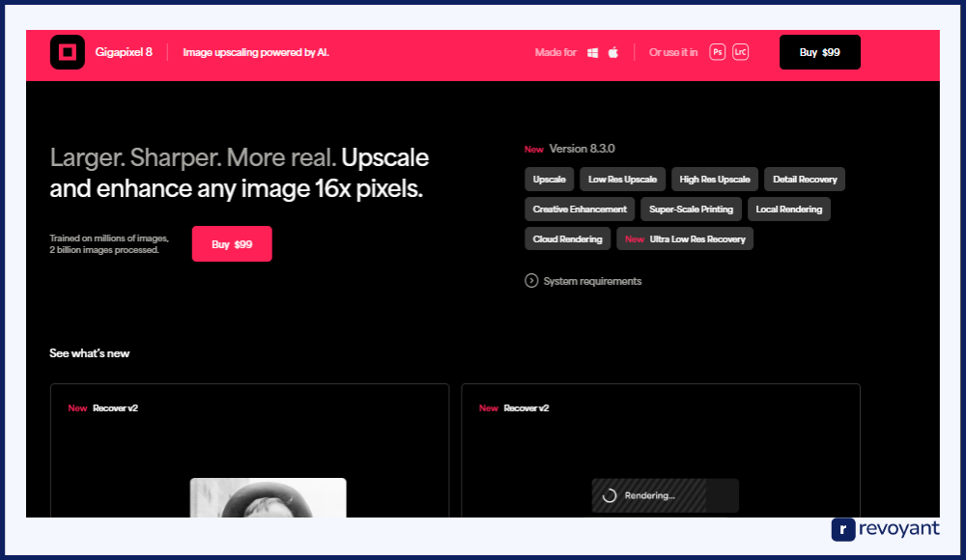
Task: Click the Made for label
Action: point(555,52)
